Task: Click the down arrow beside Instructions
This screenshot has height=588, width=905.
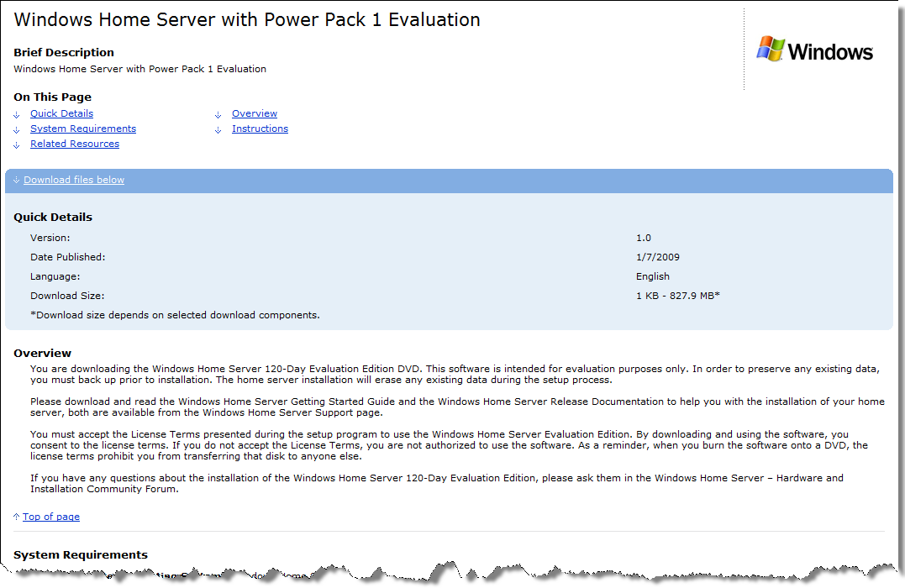Action: (x=218, y=130)
